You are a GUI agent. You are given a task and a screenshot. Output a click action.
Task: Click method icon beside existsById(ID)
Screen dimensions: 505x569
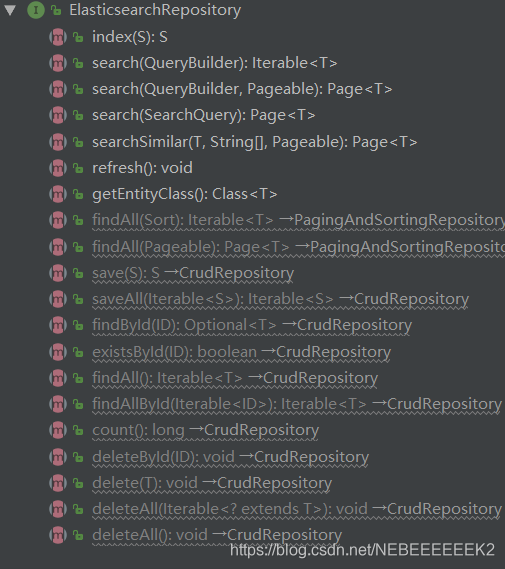tap(58, 352)
